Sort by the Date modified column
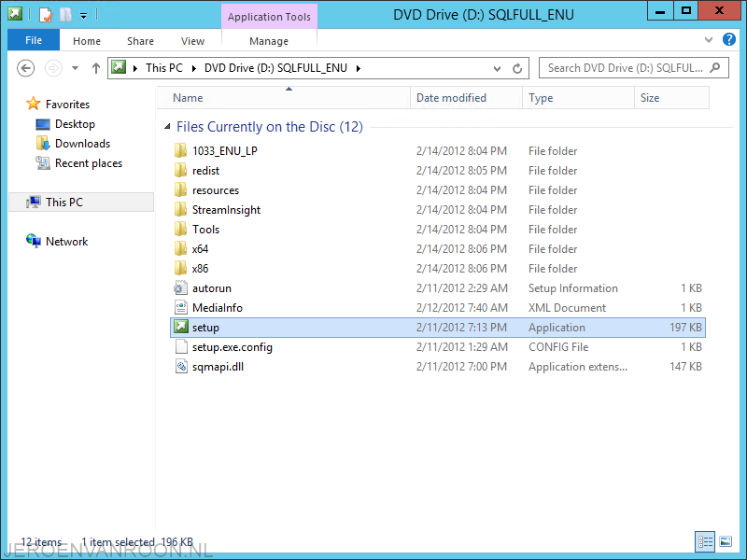 (466, 98)
